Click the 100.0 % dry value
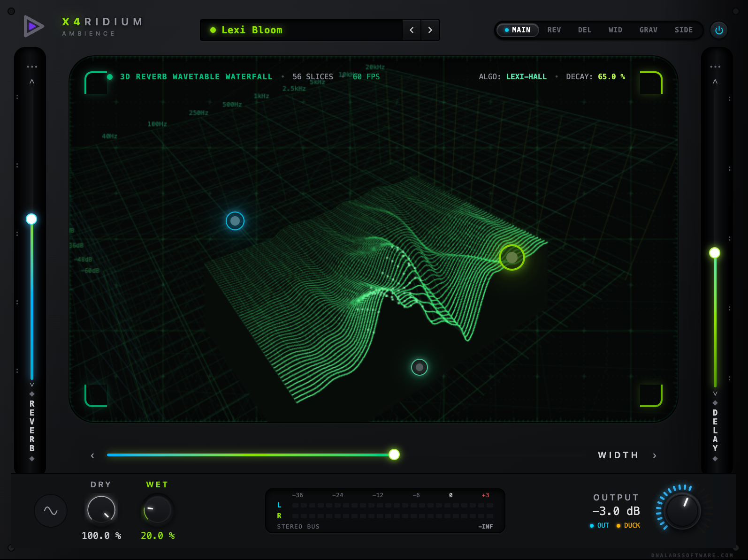This screenshot has width=748, height=560. coord(101,536)
